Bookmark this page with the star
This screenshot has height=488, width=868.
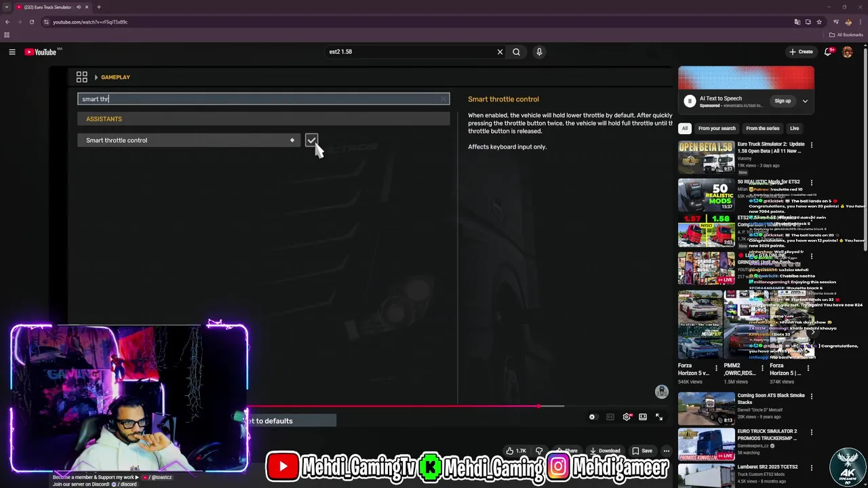[x=819, y=22]
